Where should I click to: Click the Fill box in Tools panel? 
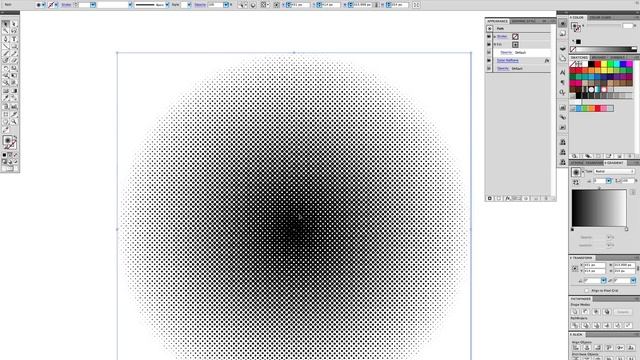7,140
